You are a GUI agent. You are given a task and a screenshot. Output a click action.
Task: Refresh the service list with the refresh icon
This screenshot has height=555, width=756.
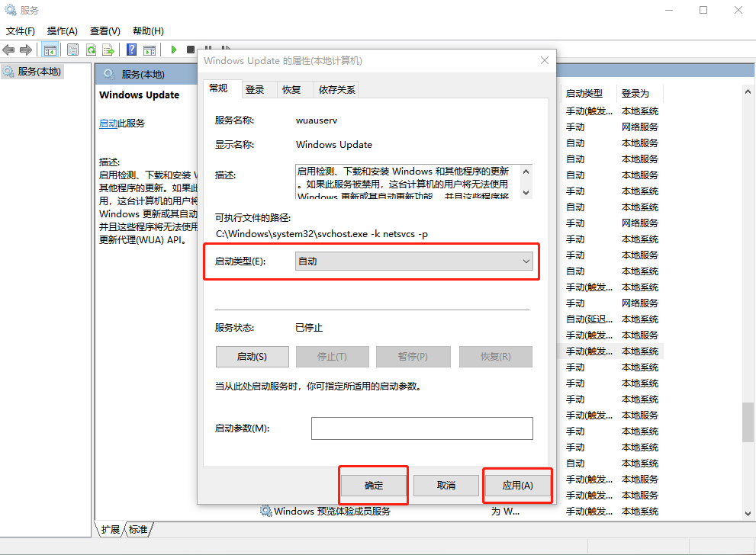[91, 49]
